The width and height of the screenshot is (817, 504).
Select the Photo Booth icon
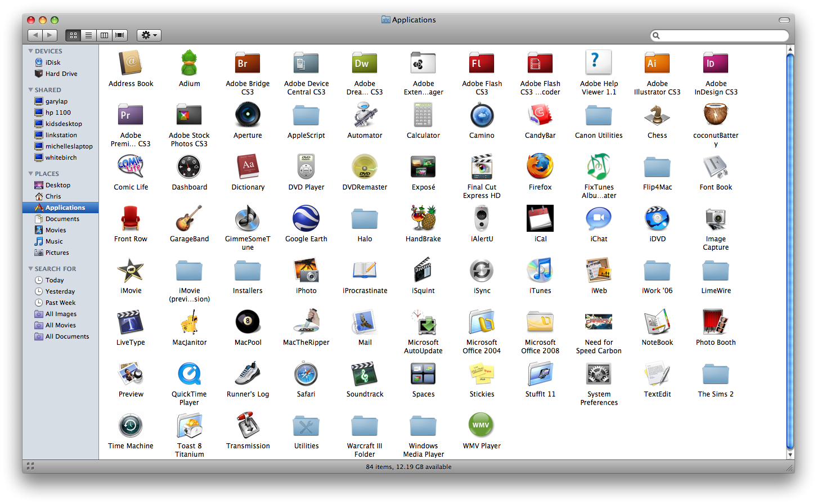716,322
